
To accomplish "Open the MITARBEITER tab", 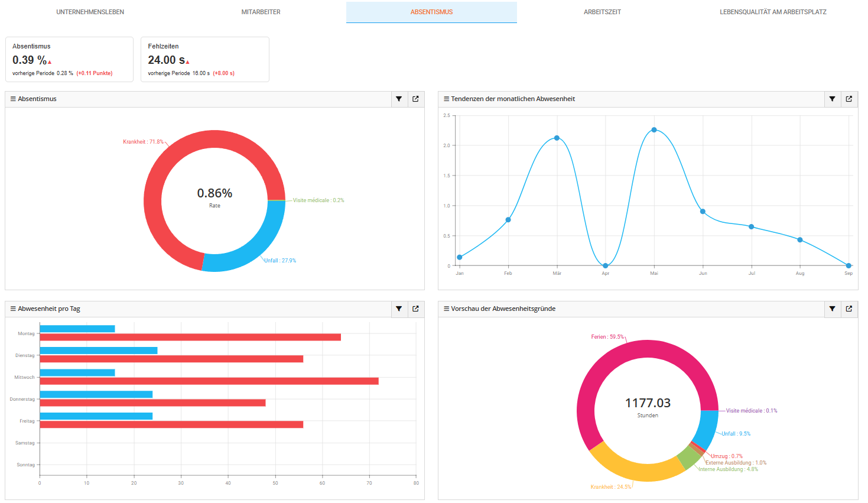I will (260, 11).
